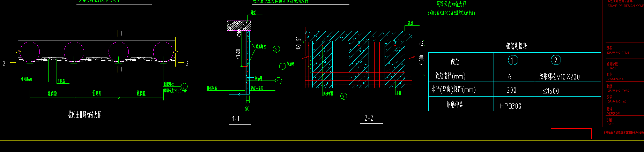The width and height of the screenshot is (644, 152).
Task: Click the 'DISCIPLINE' title block label
Action: click(x=616, y=79)
